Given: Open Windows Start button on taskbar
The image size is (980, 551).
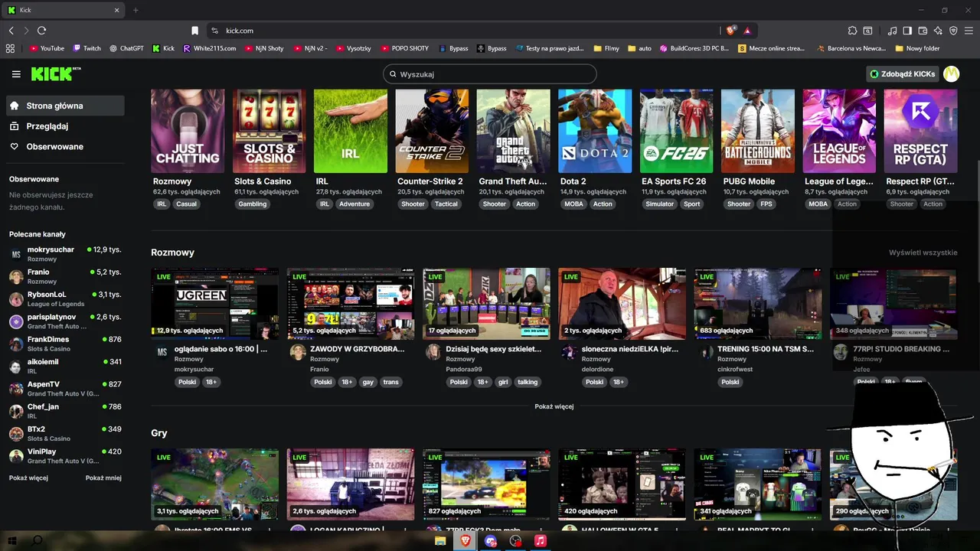Looking at the screenshot, I should coord(12,541).
